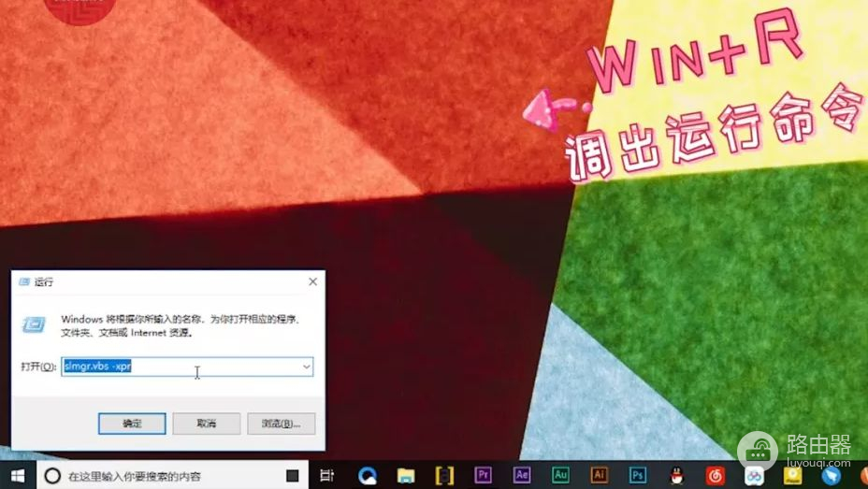
Task: Launch Adobe Premiere Pro from taskbar
Action: [x=483, y=475]
